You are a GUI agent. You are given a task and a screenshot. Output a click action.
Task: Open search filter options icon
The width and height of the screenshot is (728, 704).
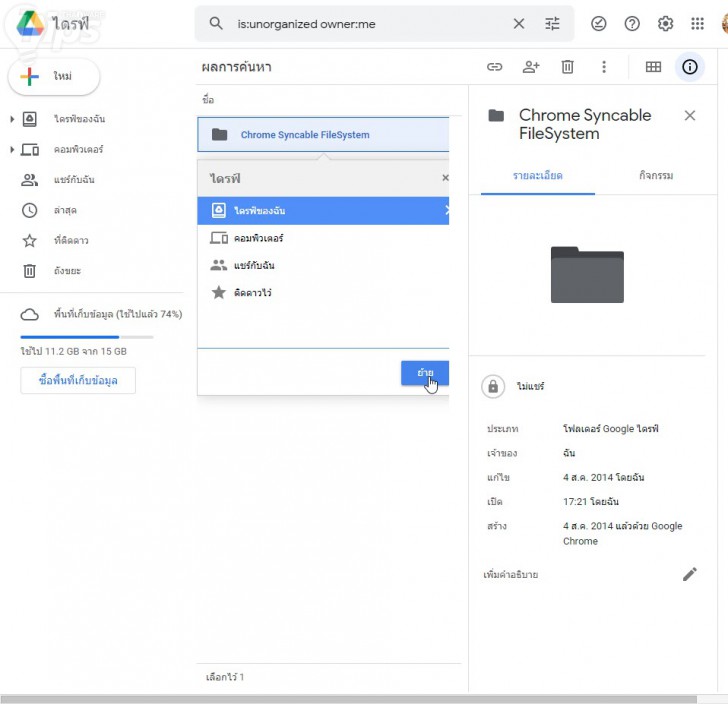[x=552, y=23]
